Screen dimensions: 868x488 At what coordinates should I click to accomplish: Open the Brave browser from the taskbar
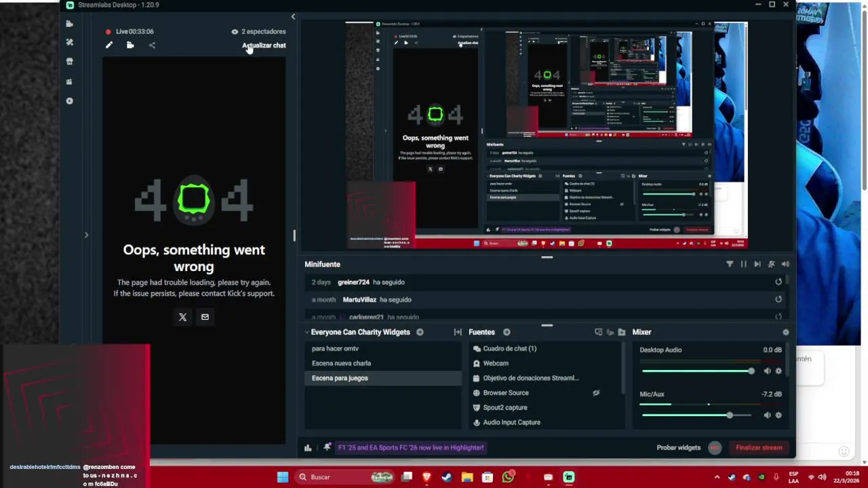[427, 477]
